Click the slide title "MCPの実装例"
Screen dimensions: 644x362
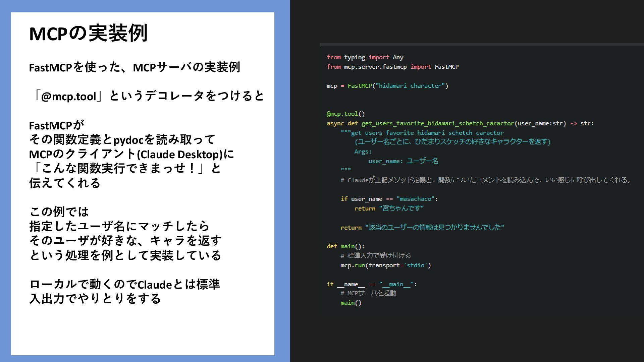(88, 33)
